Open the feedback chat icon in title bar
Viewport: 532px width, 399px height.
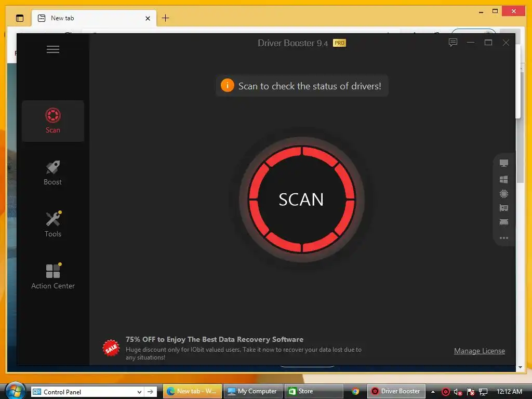click(x=453, y=43)
